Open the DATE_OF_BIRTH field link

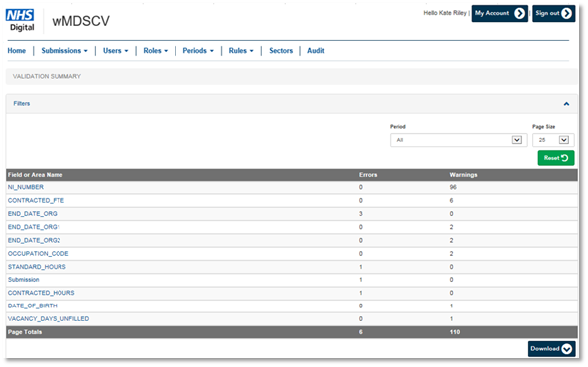click(x=33, y=306)
